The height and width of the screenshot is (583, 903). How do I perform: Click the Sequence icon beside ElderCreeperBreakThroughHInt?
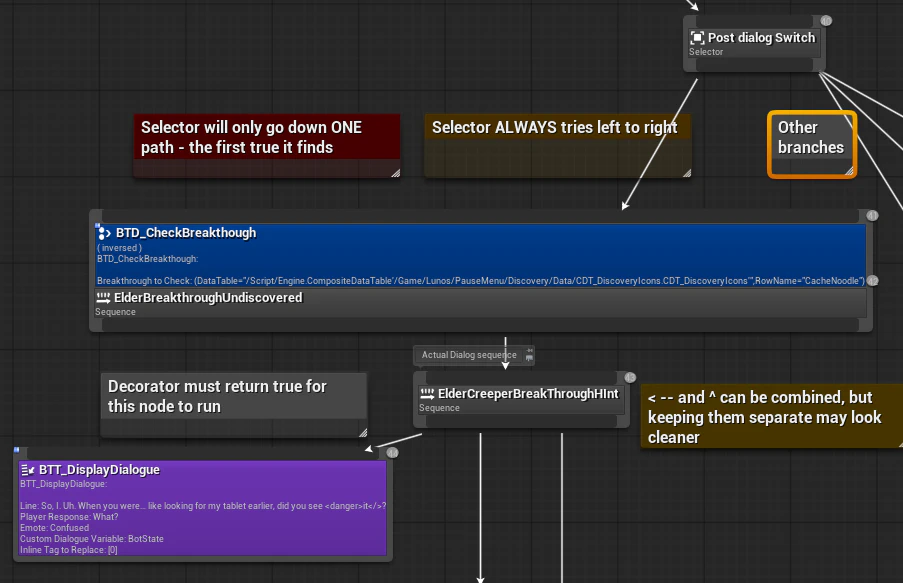tap(427, 394)
